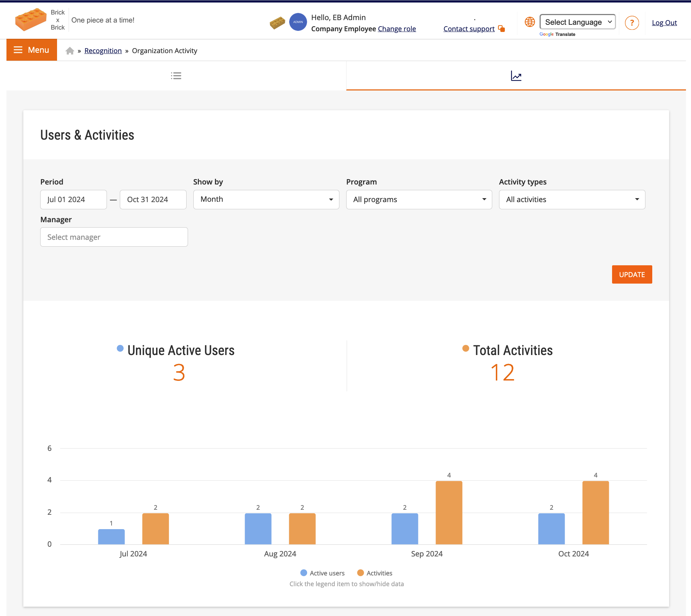Click the Sep 2024 active users bar
This screenshot has width=691, height=616.
pos(405,529)
